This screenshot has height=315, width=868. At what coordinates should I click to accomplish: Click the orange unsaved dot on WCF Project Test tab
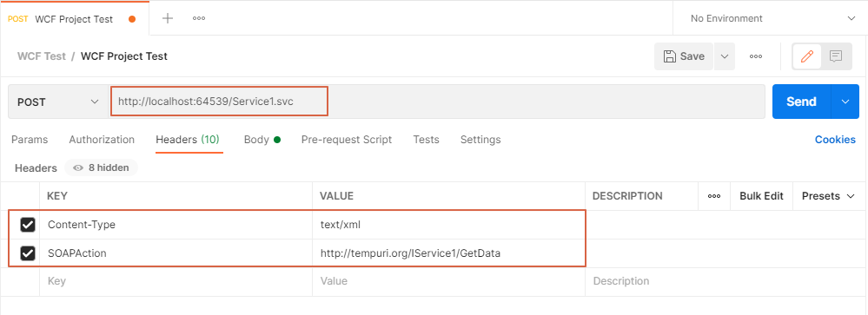[x=132, y=19]
